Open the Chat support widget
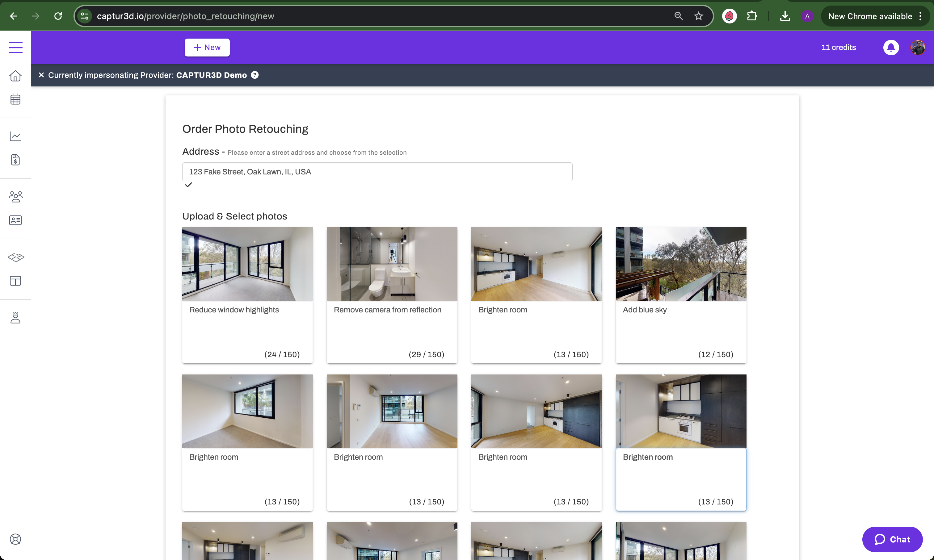This screenshot has width=934, height=560. 892,539
